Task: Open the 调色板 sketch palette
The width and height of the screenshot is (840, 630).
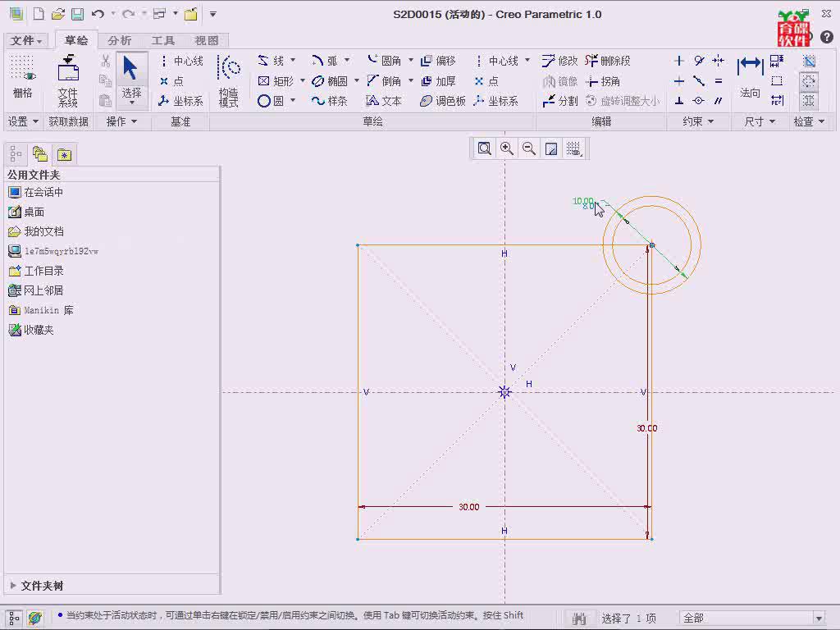Action: point(442,101)
